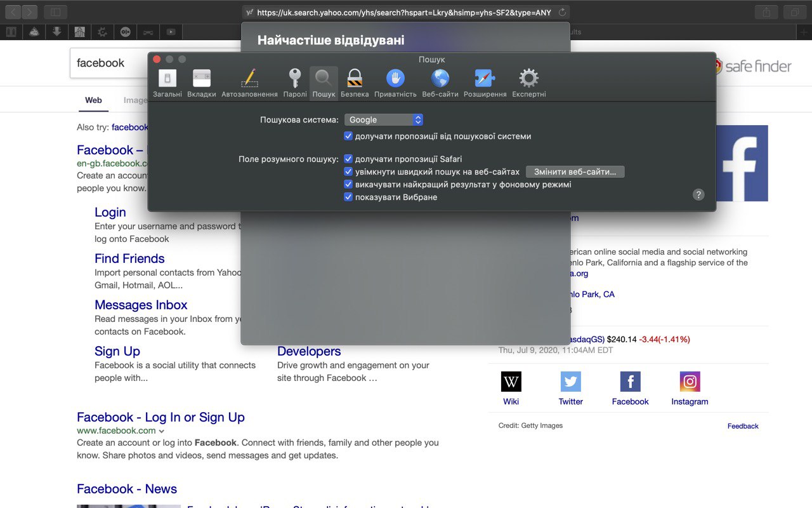The width and height of the screenshot is (812, 508).
Task: Open the Instagram icon in side panel
Action: tap(690, 382)
